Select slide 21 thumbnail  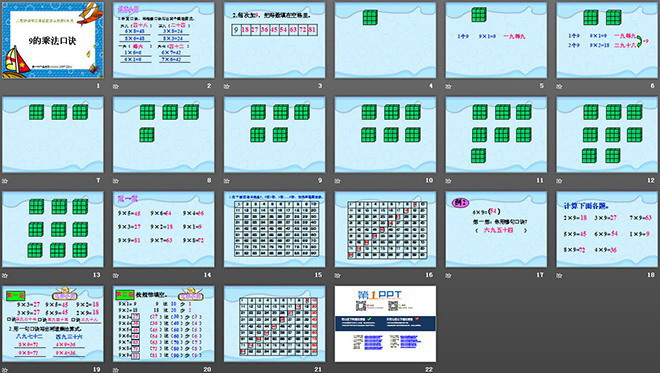[x=274, y=324]
